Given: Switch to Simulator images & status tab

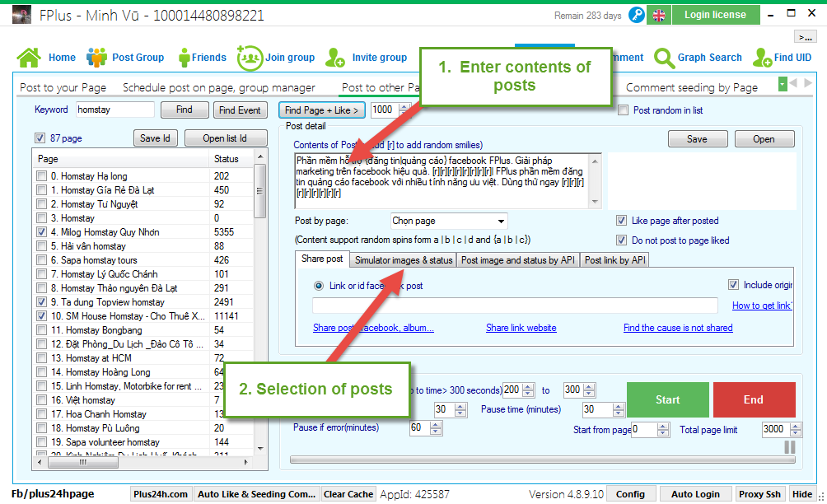Looking at the screenshot, I should (x=404, y=260).
